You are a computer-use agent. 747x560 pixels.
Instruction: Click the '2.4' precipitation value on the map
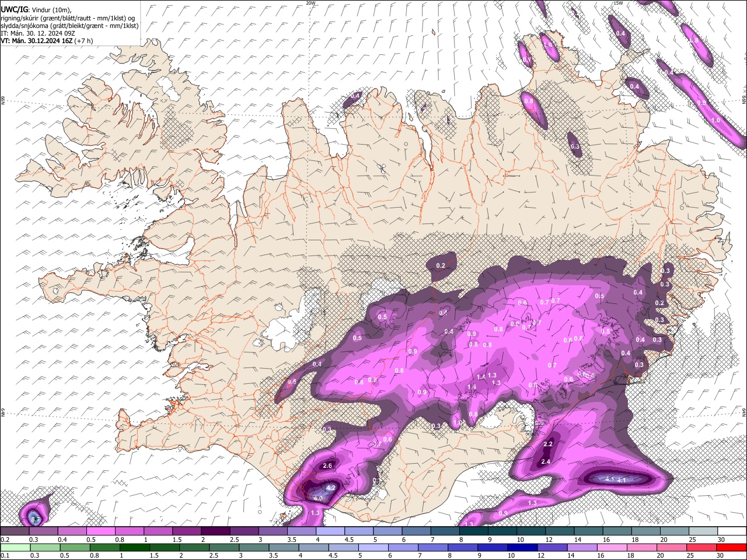point(546,461)
